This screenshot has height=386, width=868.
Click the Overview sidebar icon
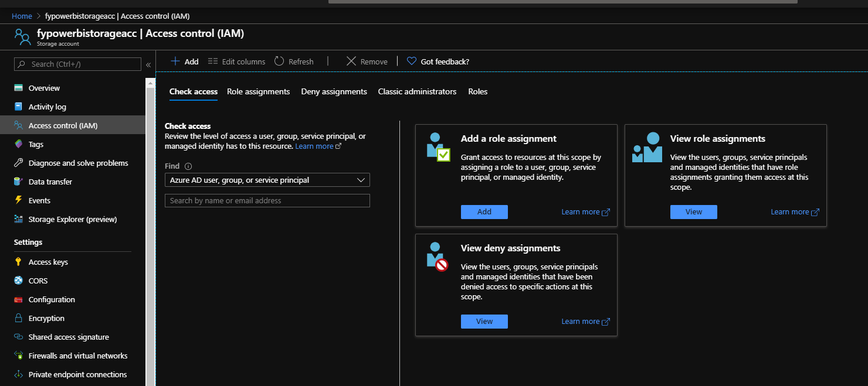(19, 88)
